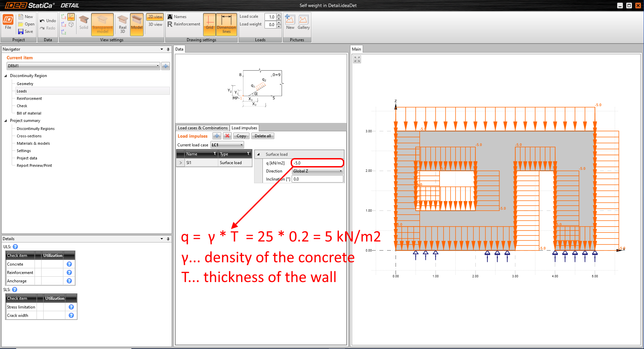Toggle the Transparent model view
This screenshot has width=644, height=349.
coord(102,24)
